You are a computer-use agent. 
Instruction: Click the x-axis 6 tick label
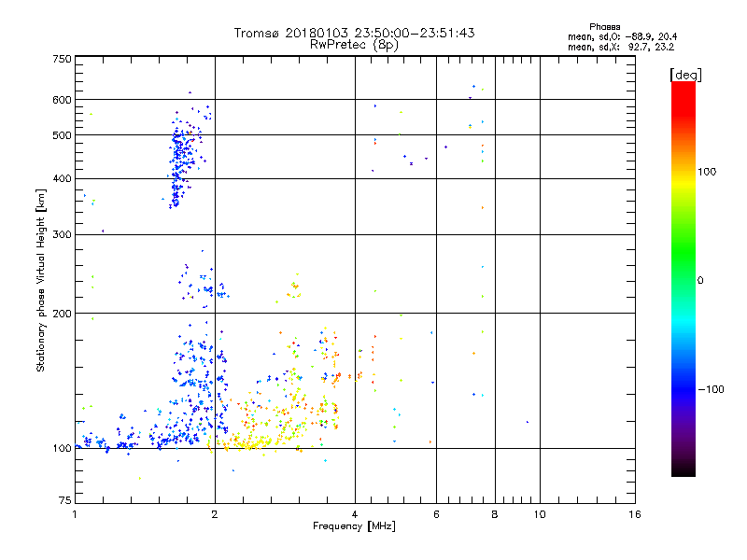436,514
